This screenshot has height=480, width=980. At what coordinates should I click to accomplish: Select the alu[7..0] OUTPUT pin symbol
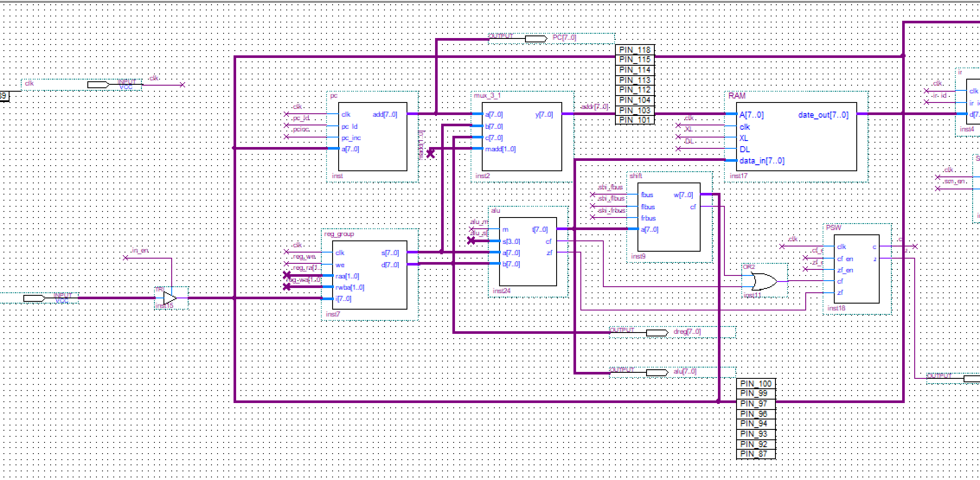click(x=672, y=372)
